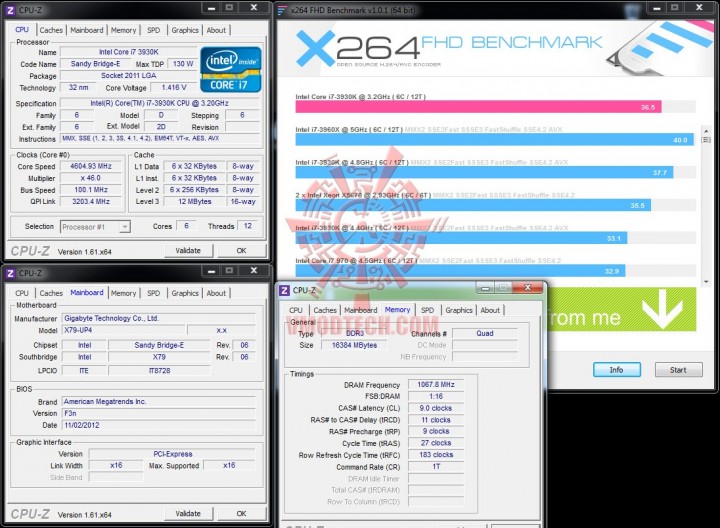Open About tab in Mainboard CPU-Z window
The image size is (720, 528).
pos(216,293)
